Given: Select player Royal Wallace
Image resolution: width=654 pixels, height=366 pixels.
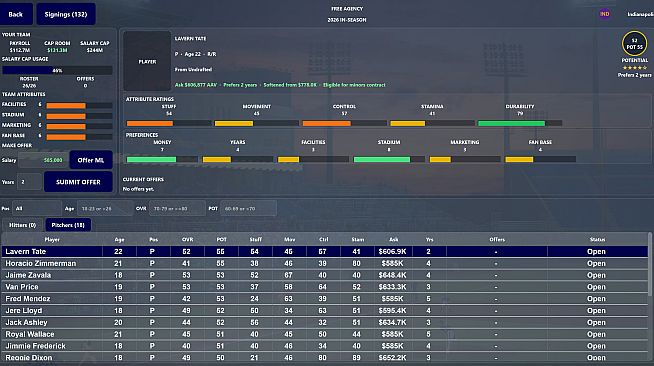Looking at the screenshot, I should click(x=325, y=334).
